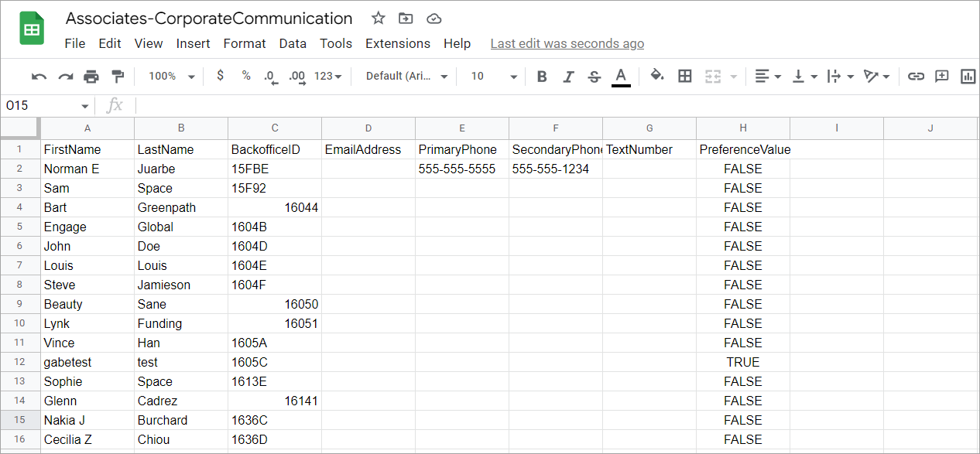This screenshot has height=454, width=980.
Task: Click the Insert chart icon
Action: pos(968,77)
